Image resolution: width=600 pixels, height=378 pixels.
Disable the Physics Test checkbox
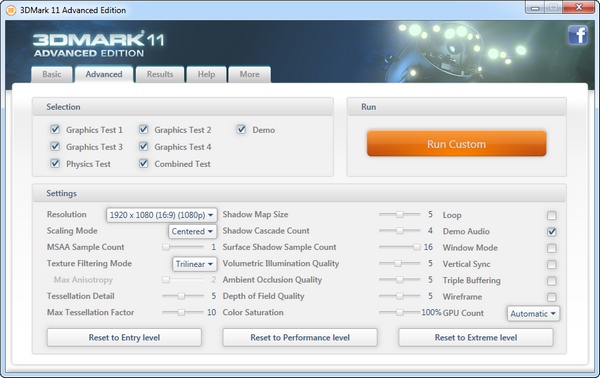[x=55, y=163]
